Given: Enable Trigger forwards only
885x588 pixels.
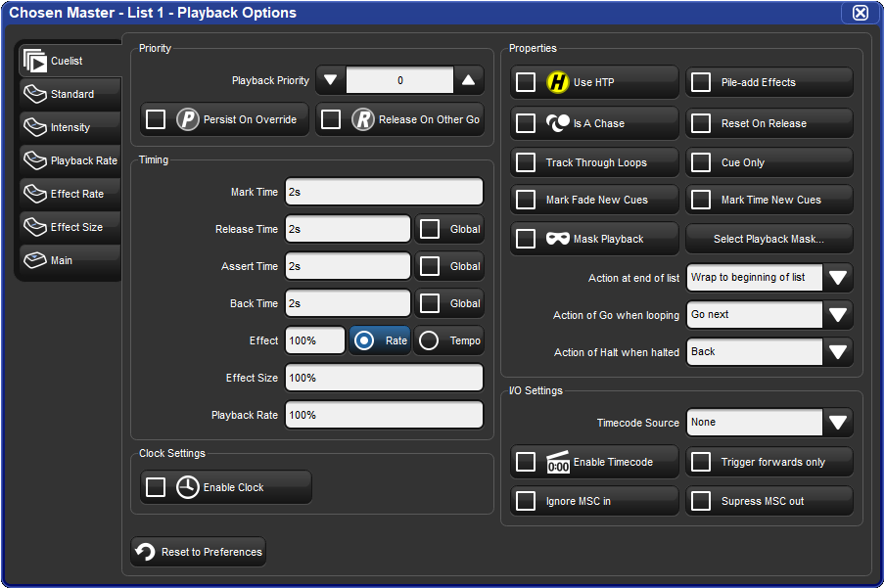Looking at the screenshot, I should 700,462.
